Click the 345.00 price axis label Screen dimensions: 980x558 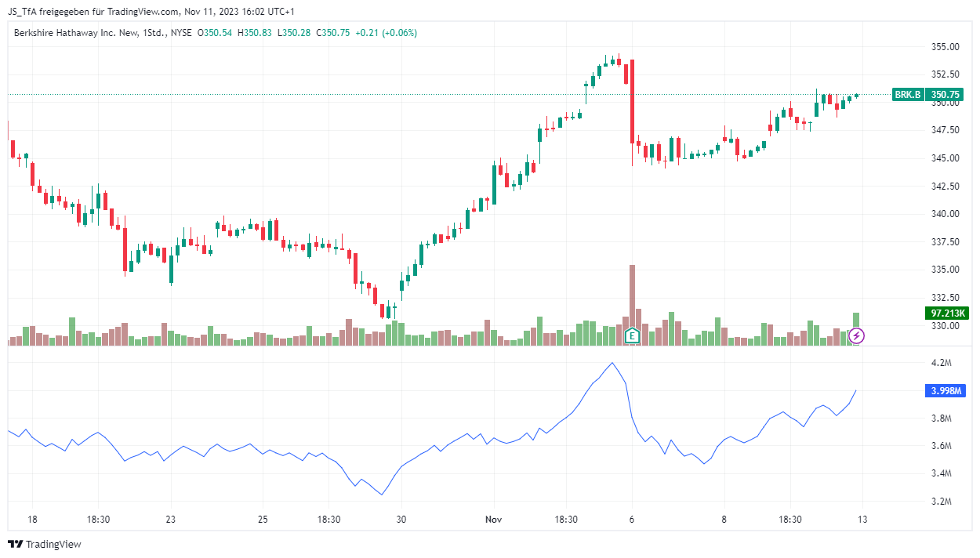point(945,158)
